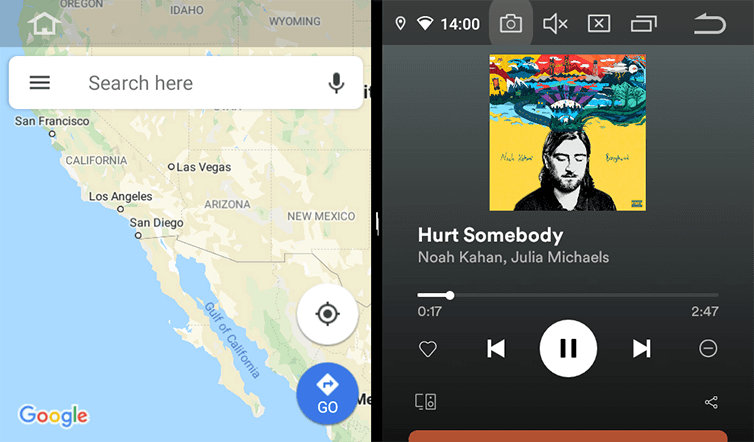Center map on my location
Image resolution: width=754 pixels, height=442 pixels.
click(x=327, y=314)
